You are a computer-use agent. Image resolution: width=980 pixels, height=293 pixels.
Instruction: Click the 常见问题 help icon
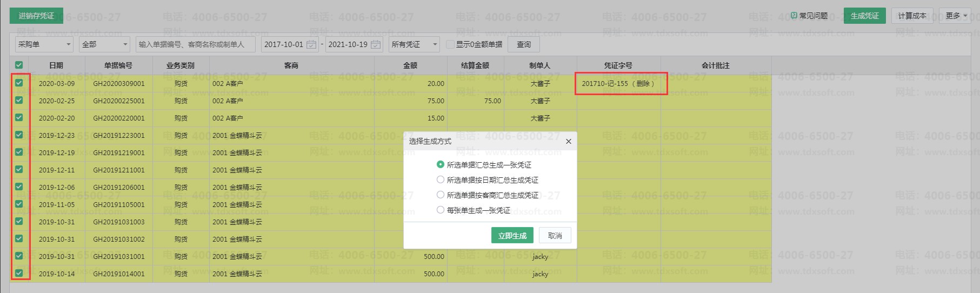pyautogui.click(x=794, y=16)
